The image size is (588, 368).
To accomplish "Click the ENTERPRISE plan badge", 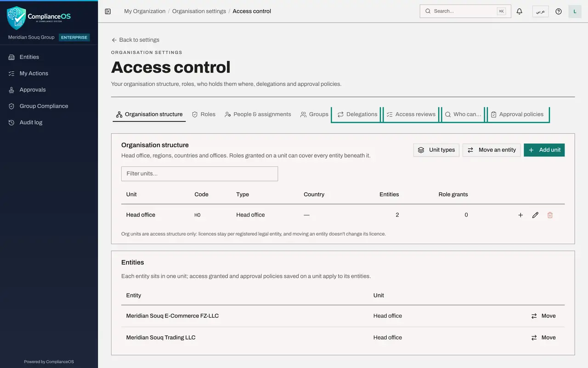I will [74, 38].
